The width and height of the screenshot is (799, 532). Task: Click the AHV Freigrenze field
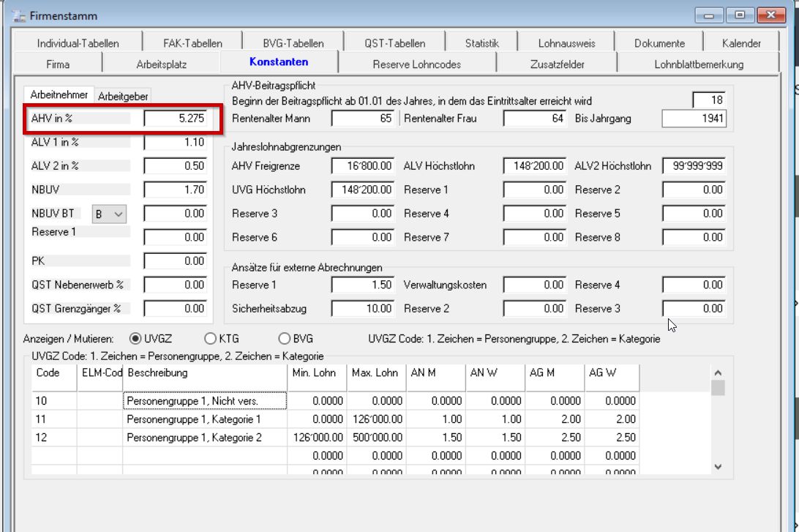coord(363,165)
